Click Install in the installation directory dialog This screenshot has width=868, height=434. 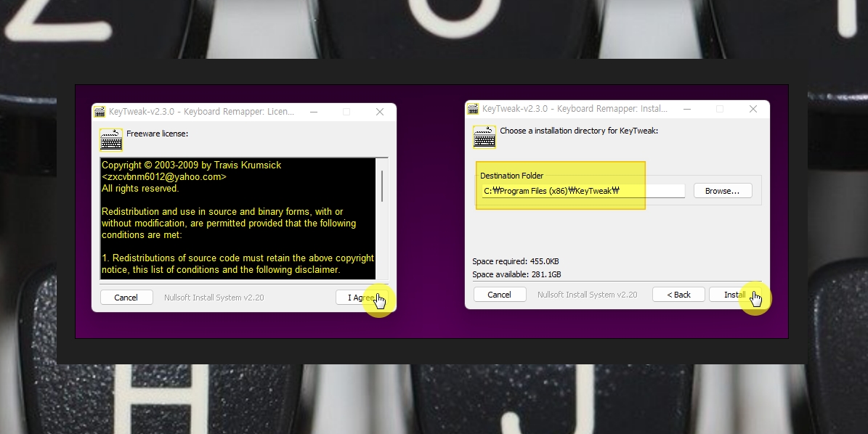point(735,295)
